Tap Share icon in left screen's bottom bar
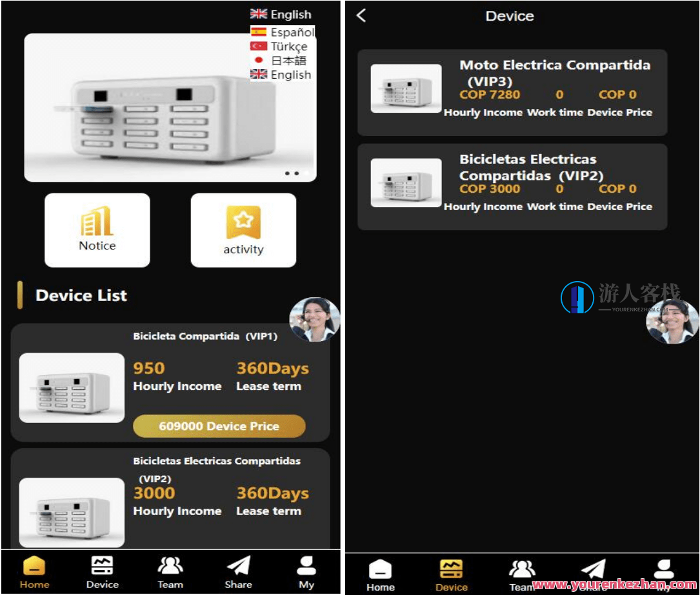Image resolution: width=700 pixels, height=595 pixels. click(x=238, y=572)
